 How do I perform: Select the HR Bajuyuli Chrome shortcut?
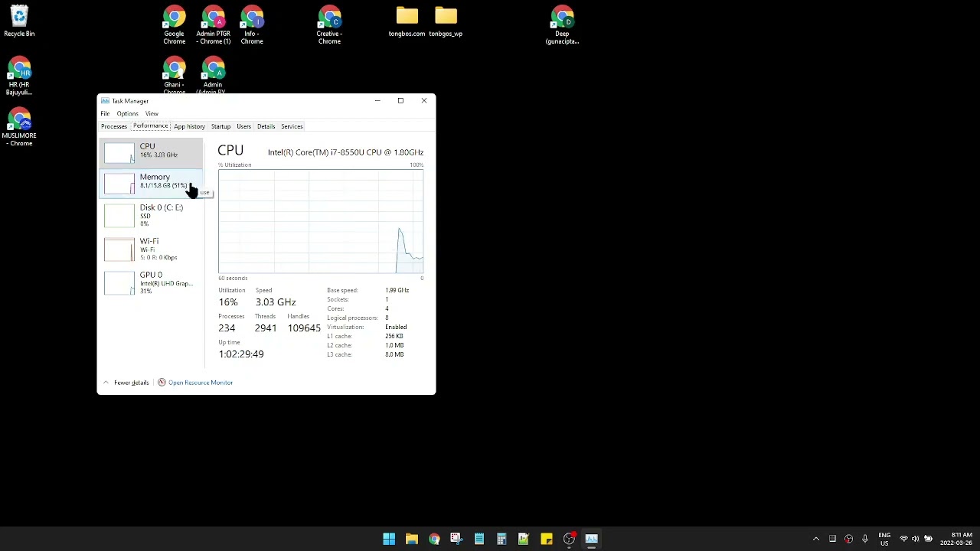(x=19, y=77)
